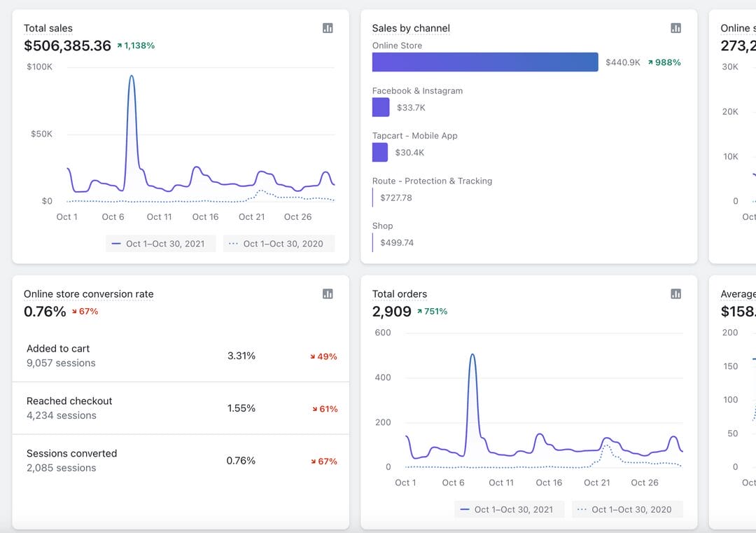Click the Total orders heading
Screen dimensions: 756x533
(399, 294)
